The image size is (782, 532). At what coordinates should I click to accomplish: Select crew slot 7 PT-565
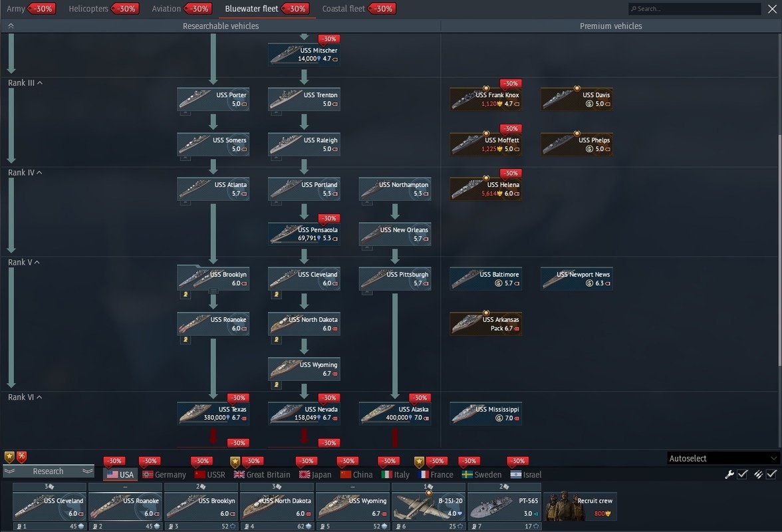coord(504,506)
